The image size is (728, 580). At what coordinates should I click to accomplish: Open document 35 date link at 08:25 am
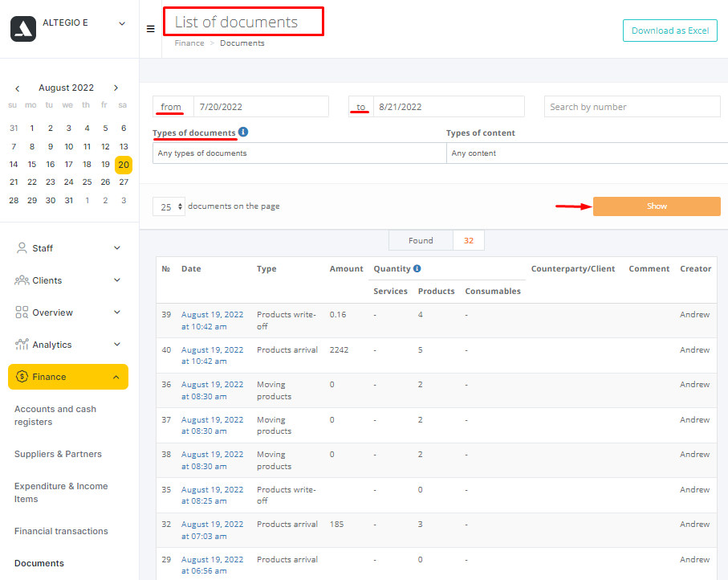pos(212,495)
